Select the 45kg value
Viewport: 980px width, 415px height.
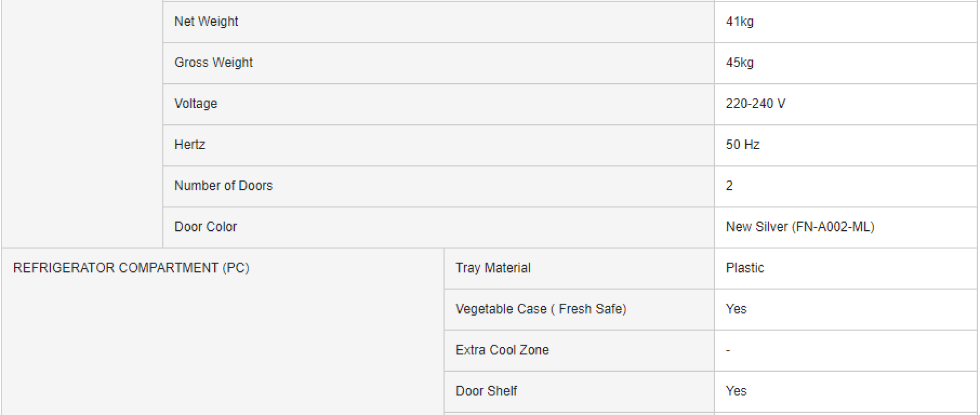(739, 62)
